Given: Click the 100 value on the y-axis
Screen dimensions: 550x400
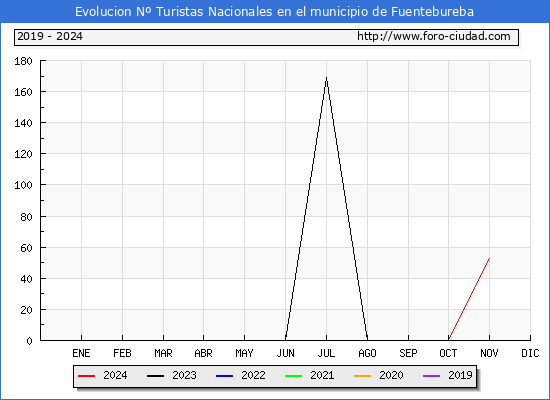Looking at the screenshot, I should 23,185.
